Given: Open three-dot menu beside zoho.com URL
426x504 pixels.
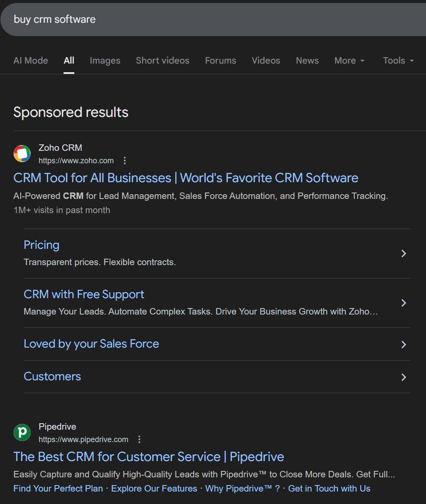Looking at the screenshot, I should 125,161.
